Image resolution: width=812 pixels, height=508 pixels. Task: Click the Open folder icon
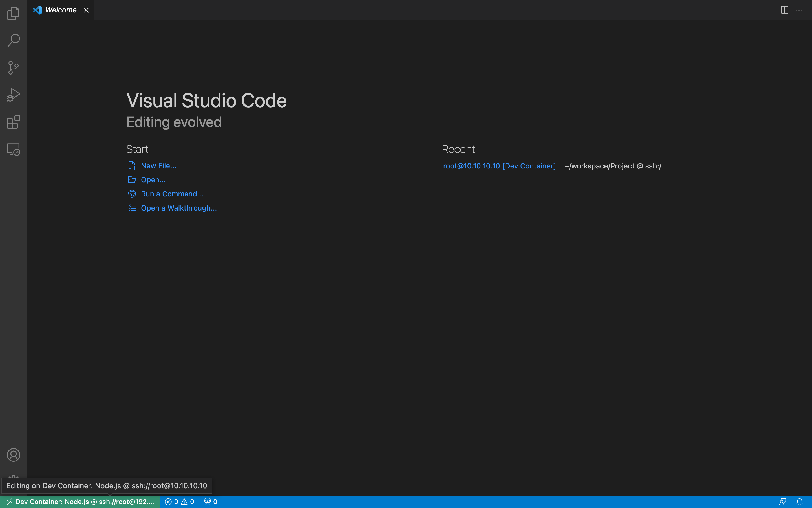(x=132, y=180)
